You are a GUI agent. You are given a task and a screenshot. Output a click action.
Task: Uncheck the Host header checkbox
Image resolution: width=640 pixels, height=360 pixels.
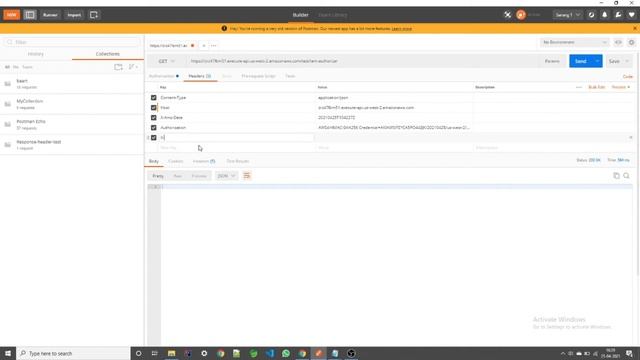(153, 108)
